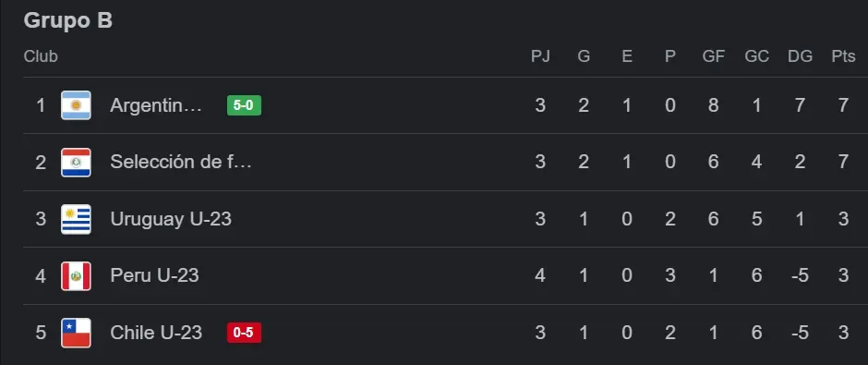Click the Club column header
The image size is (868, 365).
(41, 56)
